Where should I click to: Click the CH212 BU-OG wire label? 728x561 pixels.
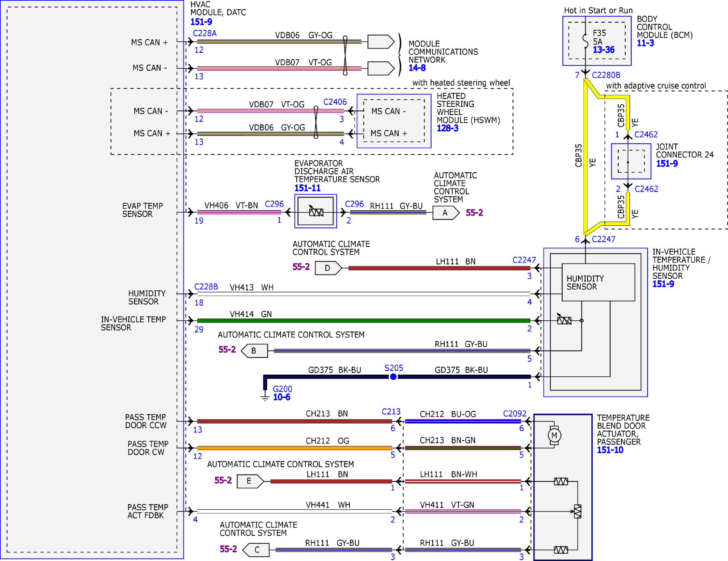tap(448, 414)
